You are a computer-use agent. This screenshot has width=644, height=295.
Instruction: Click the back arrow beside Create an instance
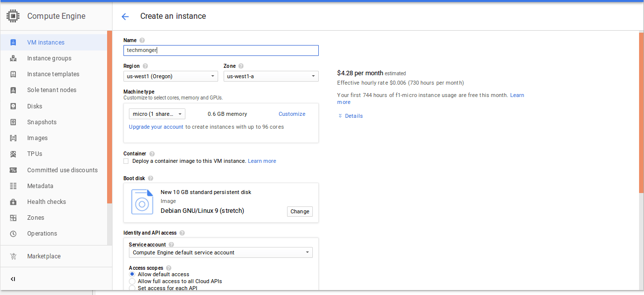[125, 16]
